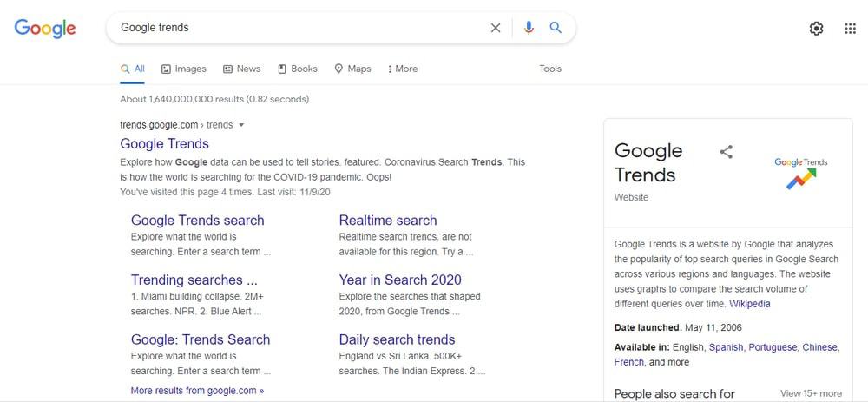Viewport: 868px width, 402px height.
Task: Switch to the Maps tab
Action: click(x=352, y=69)
